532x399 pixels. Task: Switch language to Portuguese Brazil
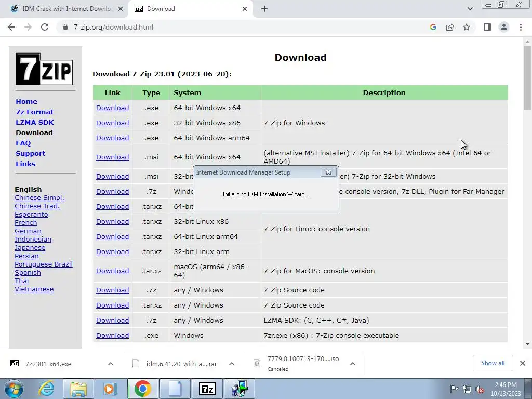point(44,264)
